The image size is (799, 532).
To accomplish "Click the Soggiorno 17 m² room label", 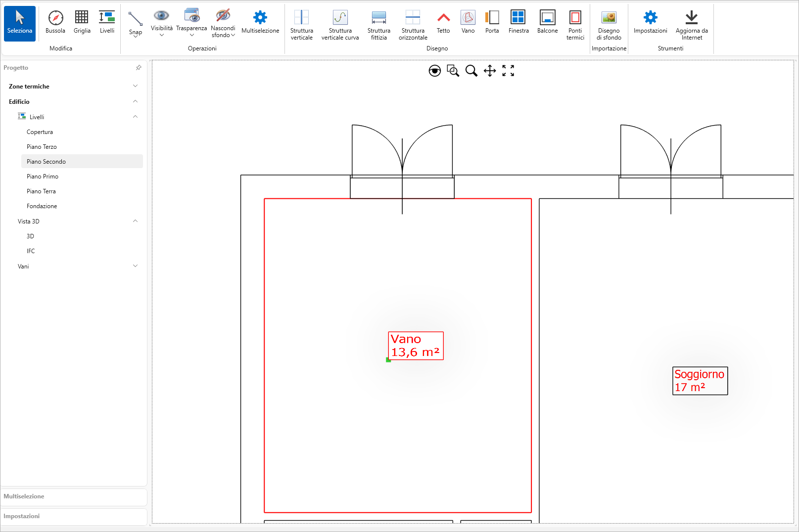I will (x=700, y=381).
